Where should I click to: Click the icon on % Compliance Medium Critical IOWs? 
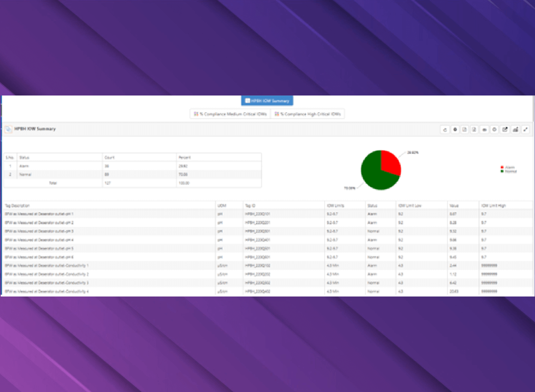pyautogui.click(x=196, y=114)
